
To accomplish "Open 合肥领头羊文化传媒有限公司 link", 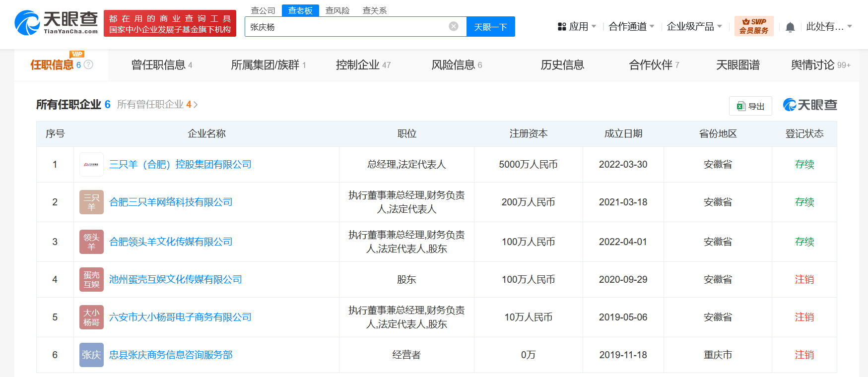I will [x=171, y=242].
